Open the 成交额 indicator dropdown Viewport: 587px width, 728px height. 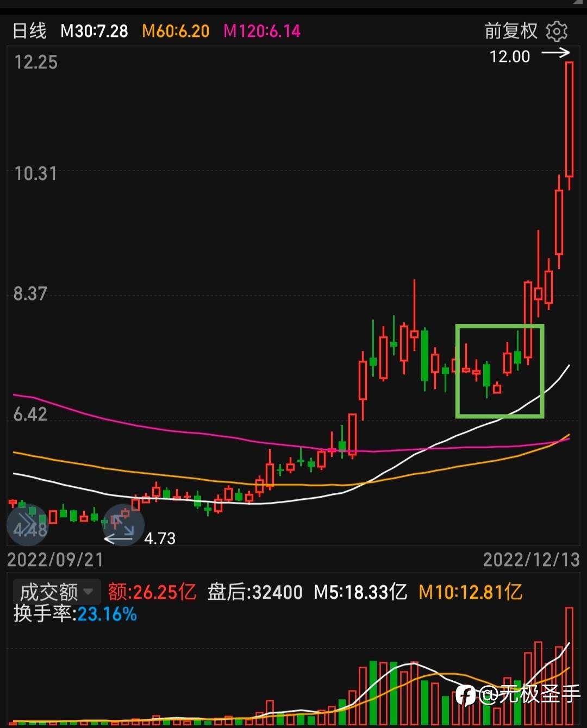click(57, 592)
